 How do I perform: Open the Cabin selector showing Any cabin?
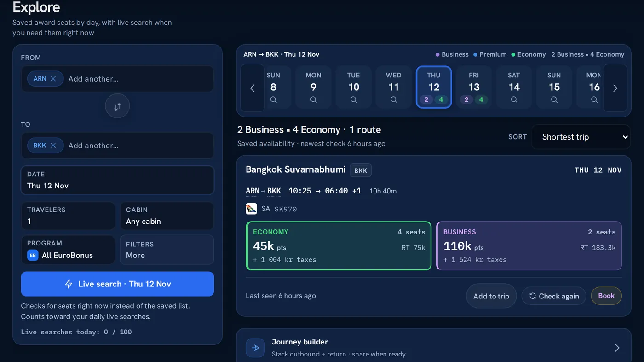pos(167,216)
